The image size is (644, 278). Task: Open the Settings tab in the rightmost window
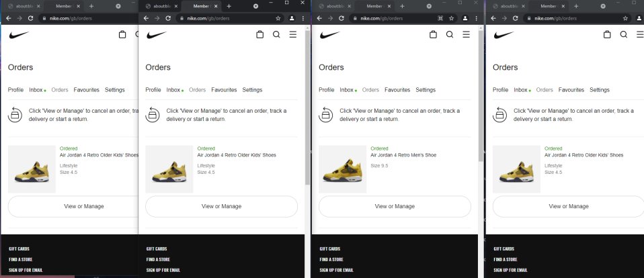pos(600,90)
